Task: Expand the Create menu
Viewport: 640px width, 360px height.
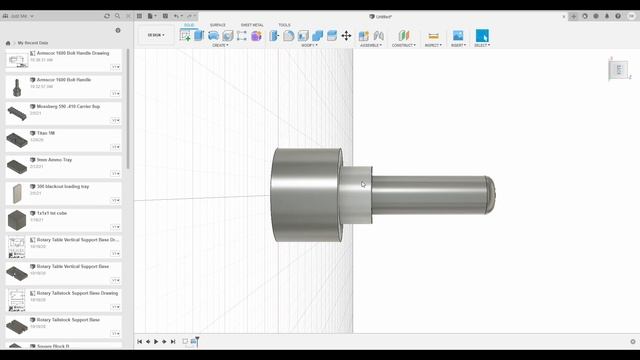Action: coord(220,45)
